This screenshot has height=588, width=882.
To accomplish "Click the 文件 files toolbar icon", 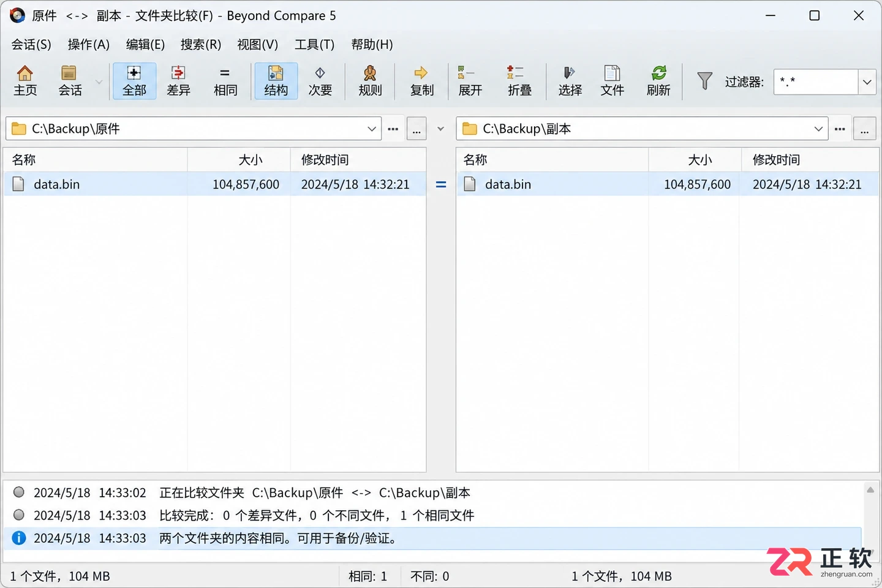I will pyautogui.click(x=612, y=81).
